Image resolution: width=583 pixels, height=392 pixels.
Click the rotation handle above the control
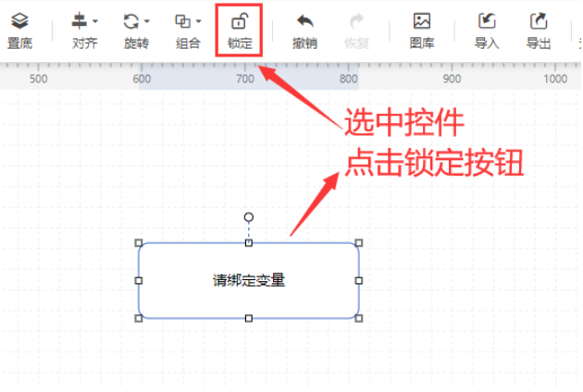(249, 217)
